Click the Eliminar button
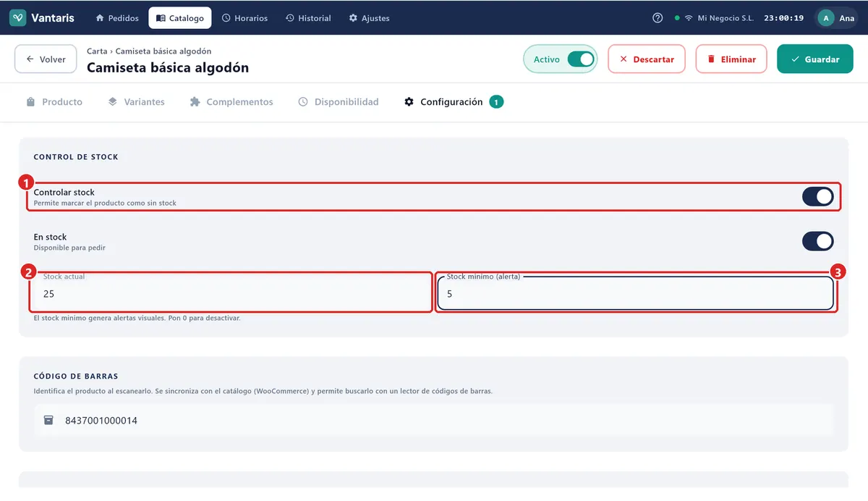 pyautogui.click(x=731, y=59)
